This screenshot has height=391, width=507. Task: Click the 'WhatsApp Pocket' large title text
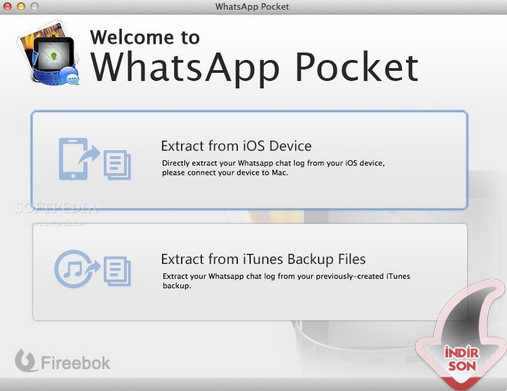[254, 68]
